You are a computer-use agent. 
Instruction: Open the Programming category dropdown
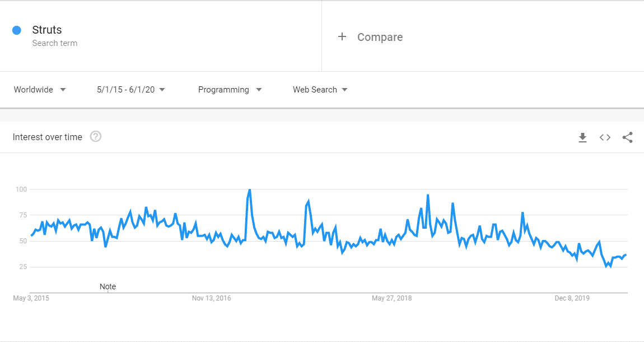pyautogui.click(x=224, y=90)
